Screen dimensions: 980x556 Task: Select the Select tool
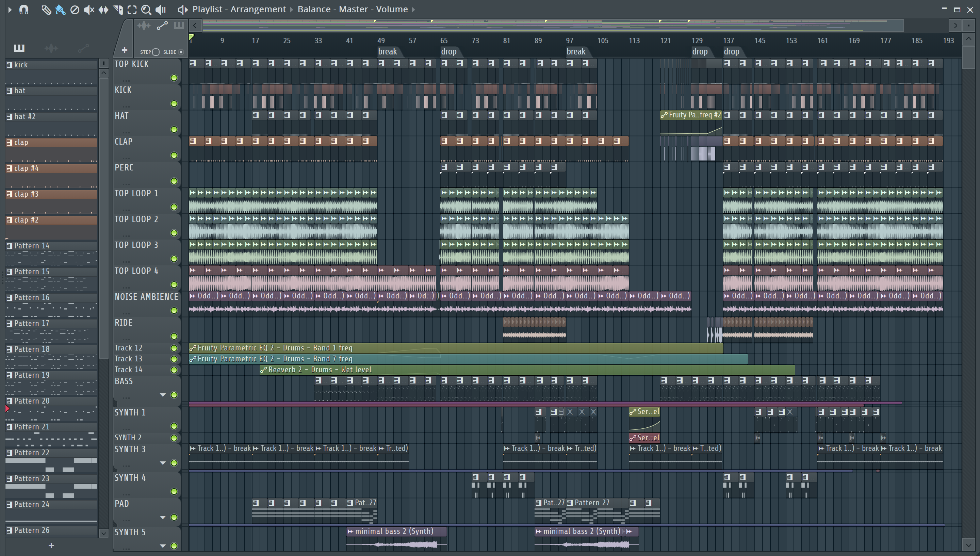click(132, 10)
